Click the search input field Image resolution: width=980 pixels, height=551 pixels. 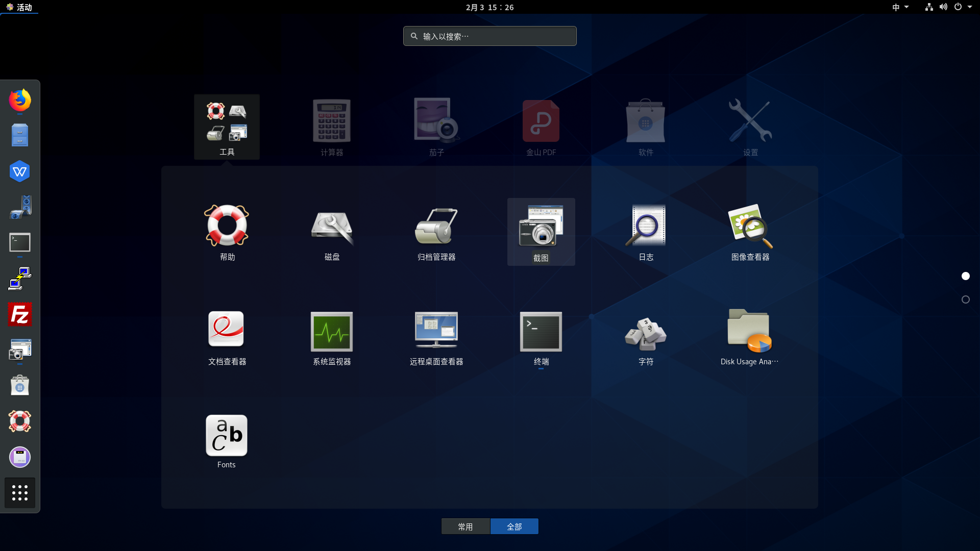pos(490,36)
